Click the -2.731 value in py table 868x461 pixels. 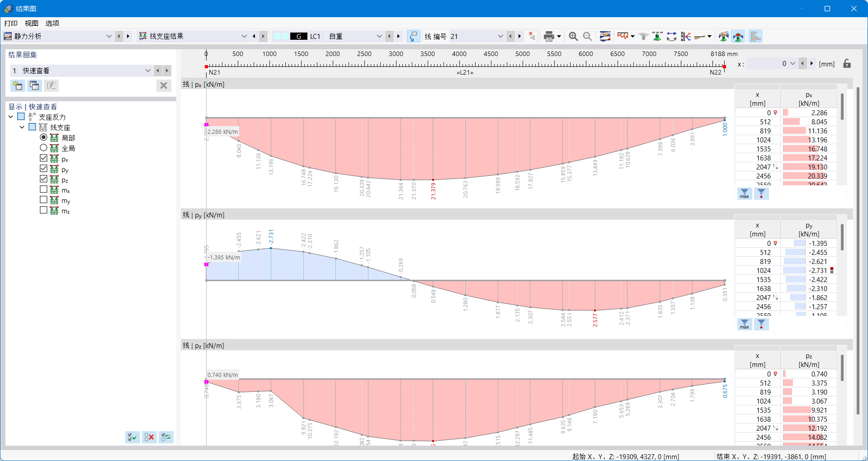818,270
